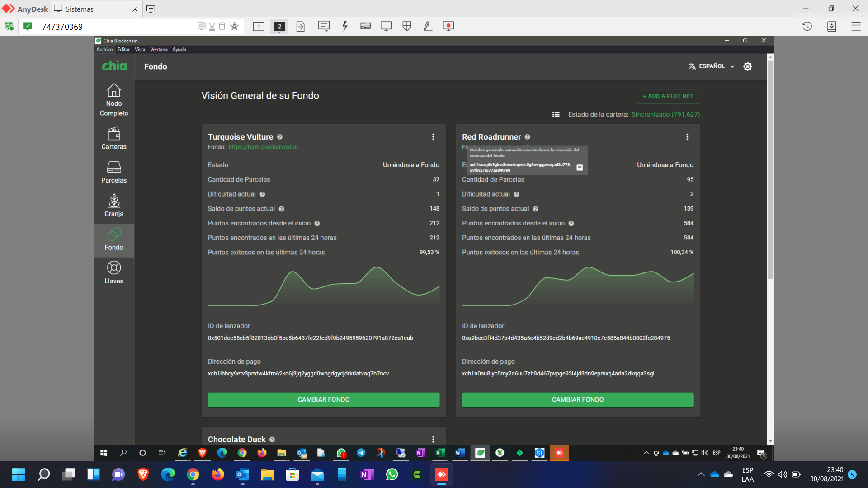Show help for Turquoise Vulture name
This screenshot has width=868, height=488.
(x=280, y=137)
